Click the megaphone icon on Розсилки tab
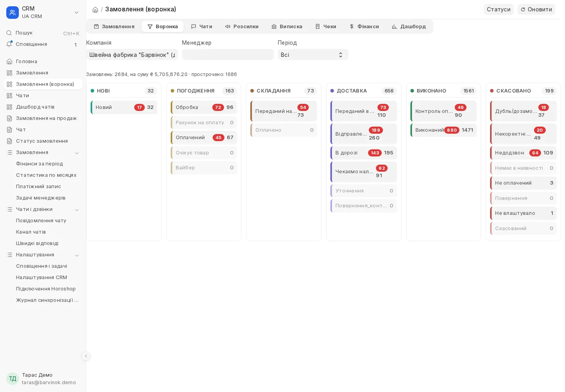Image resolution: width=565 pixels, height=392 pixels. 228,27
